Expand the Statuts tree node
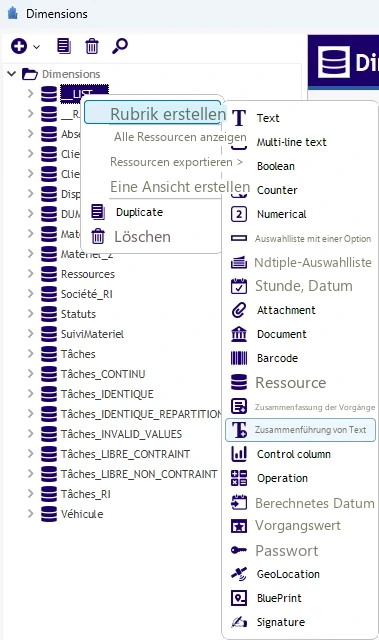Image resolution: width=379 pixels, height=640 pixels. [31, 313]
